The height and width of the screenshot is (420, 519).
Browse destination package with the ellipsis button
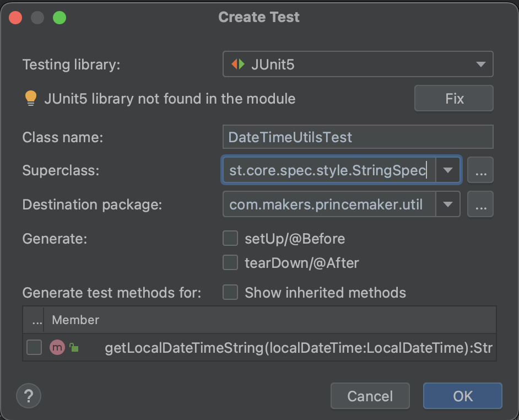pyautogui.click(x=480, y=204)
